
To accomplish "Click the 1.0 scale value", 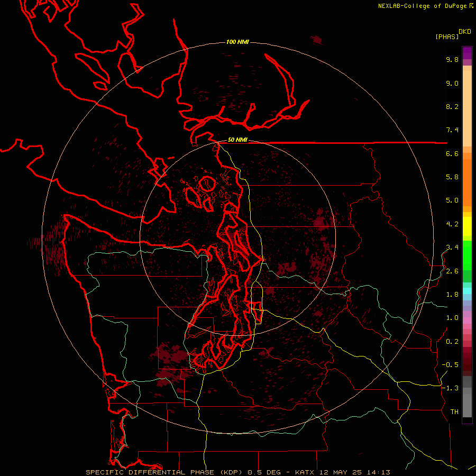I will [x=452, y=318].
